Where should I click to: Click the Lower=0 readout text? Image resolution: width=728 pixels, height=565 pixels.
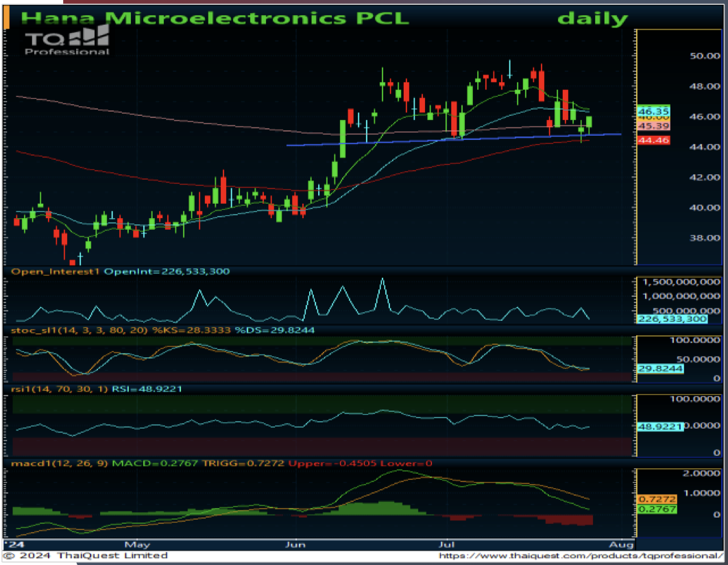click(407, 464)
